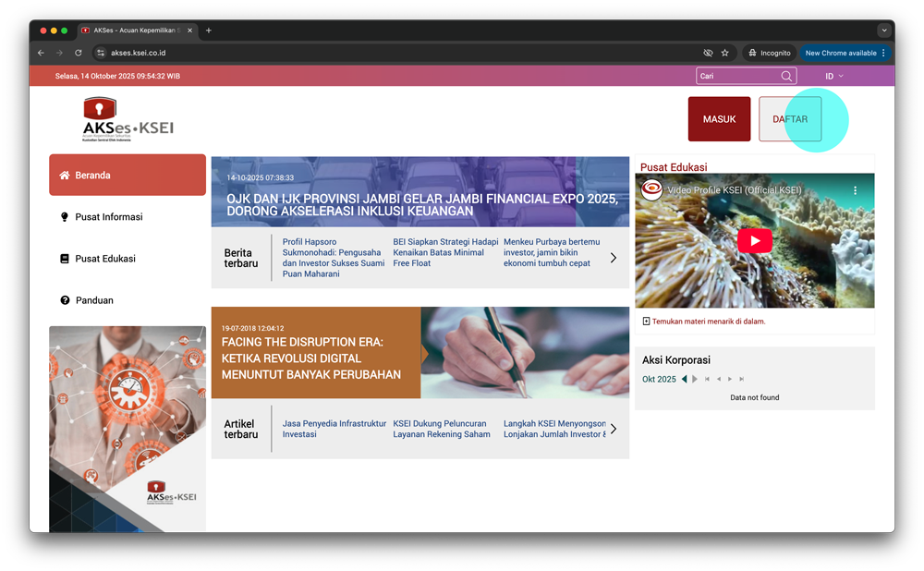Open the ID language dropdown
Screen dimensions: 924x571
click(833, 76)
